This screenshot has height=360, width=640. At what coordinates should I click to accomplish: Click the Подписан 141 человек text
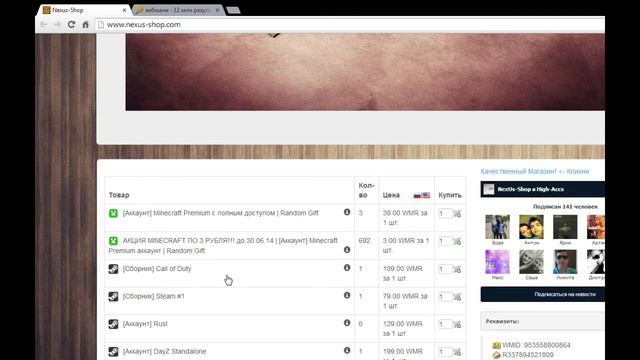coord(565,207)
